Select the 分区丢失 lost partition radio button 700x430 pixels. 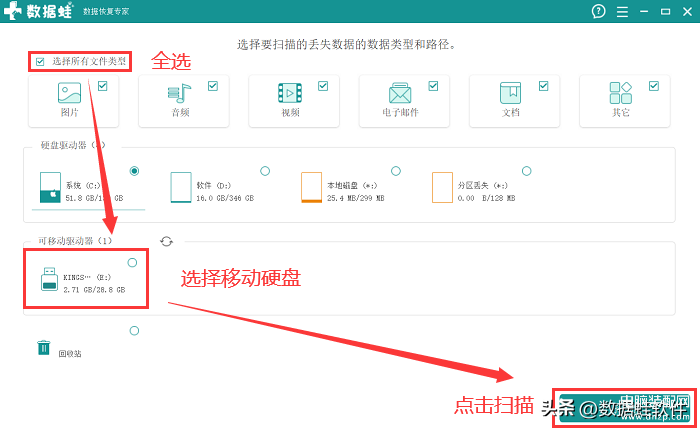click(526, 171)
